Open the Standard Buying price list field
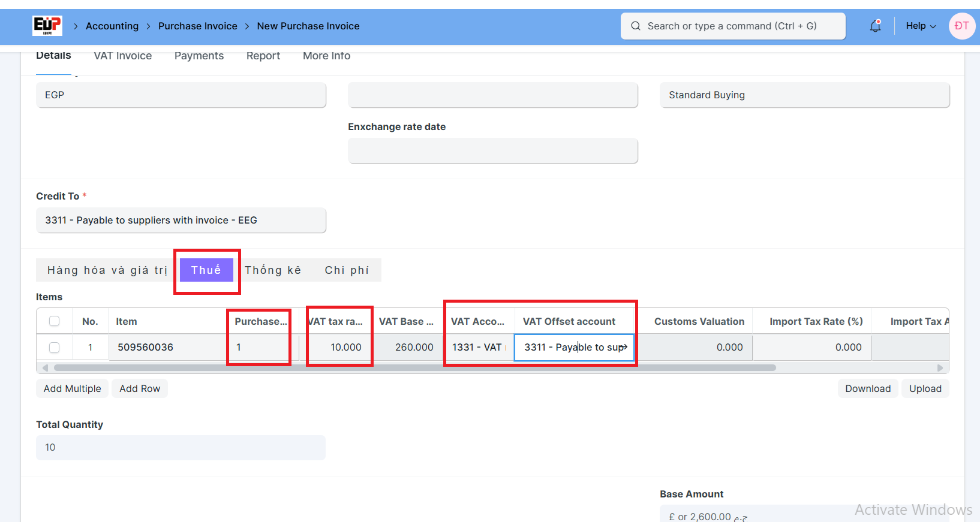This screenshot has height=522, width=980. click(x=804, y=95)
